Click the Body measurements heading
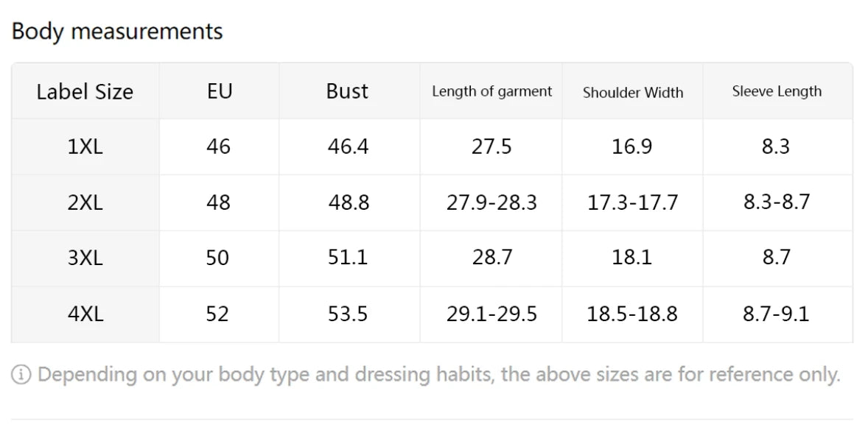 117,31
